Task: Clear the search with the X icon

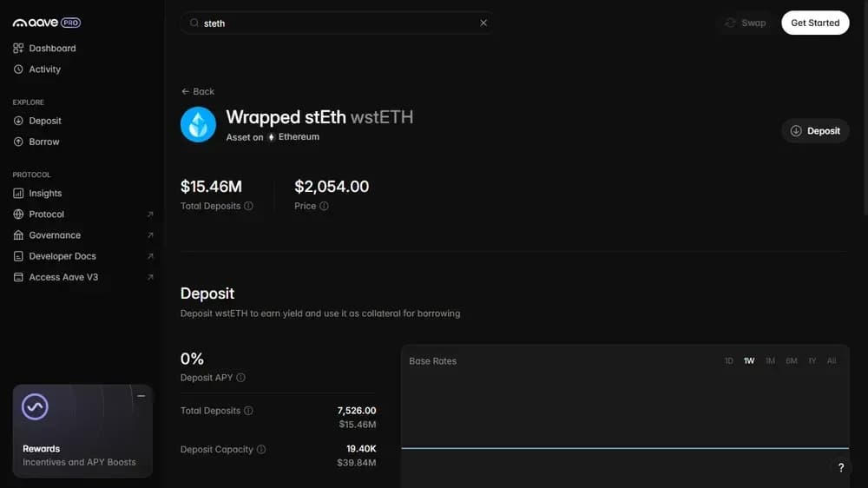Action: pyautogui.click(x=483, y=23)
